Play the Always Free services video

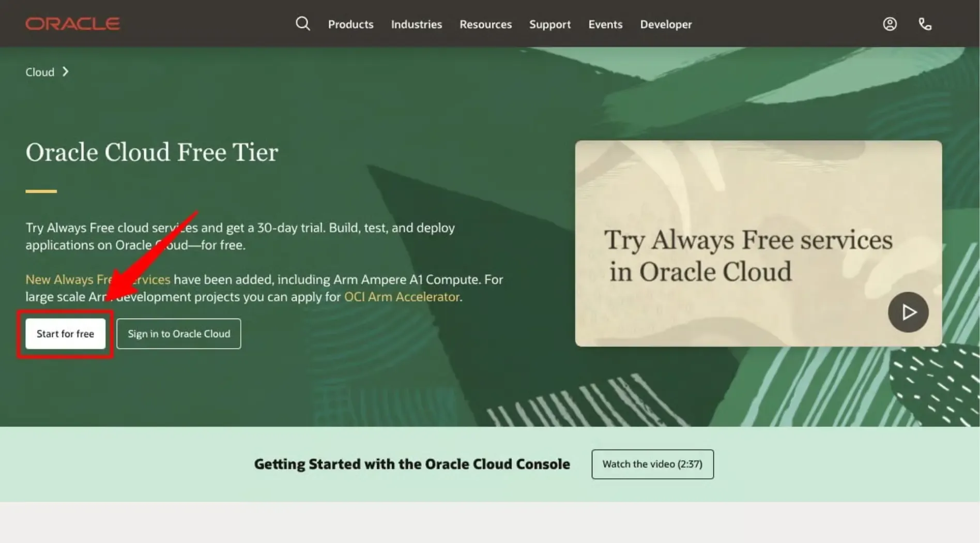[908, 312]
